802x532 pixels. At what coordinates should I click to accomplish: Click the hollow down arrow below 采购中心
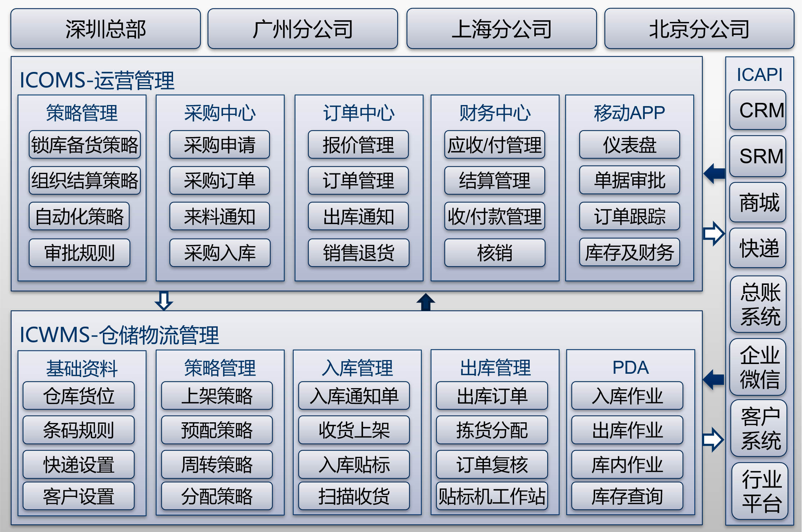click(x=164, y=301)
